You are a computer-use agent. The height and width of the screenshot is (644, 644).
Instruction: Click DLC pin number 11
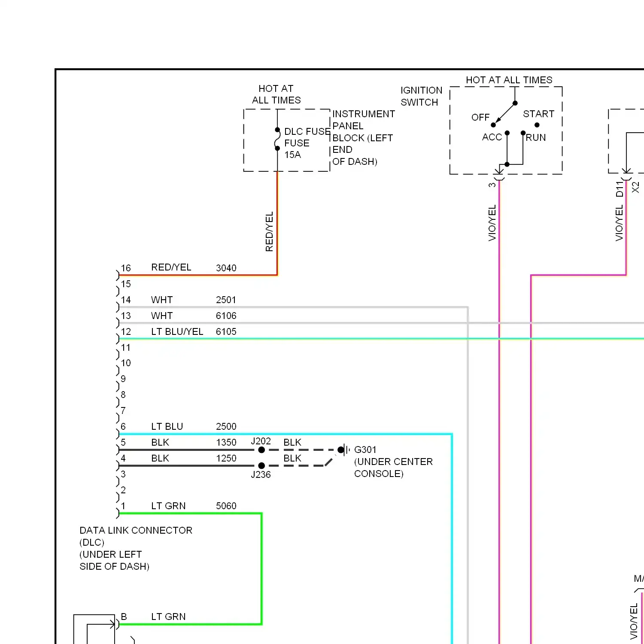(125, 347)
